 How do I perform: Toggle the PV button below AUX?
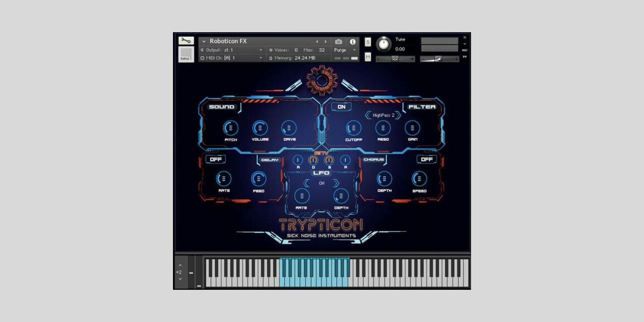point(465,57)
